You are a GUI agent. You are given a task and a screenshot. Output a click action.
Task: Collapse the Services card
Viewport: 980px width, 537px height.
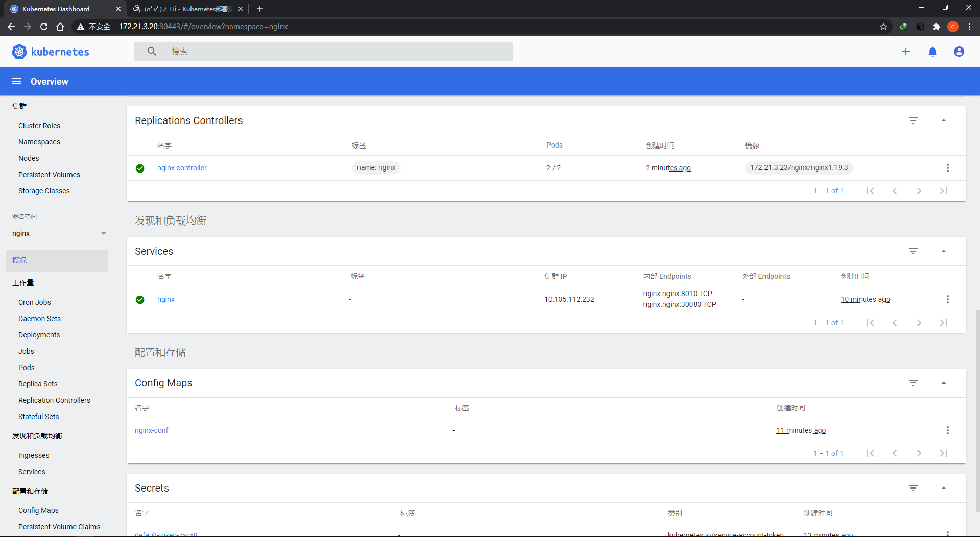pos(944,251)
